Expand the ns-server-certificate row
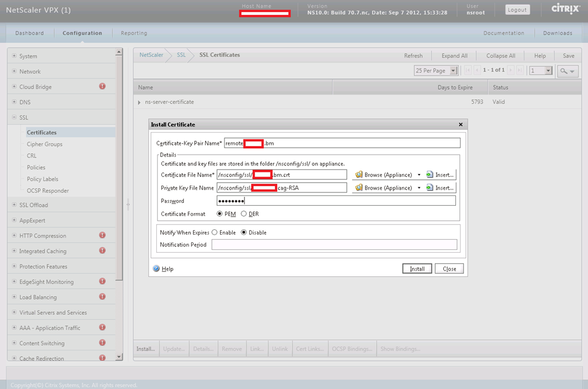The width and height of the screenshot is (588, 389). click(x=140, y=102)
